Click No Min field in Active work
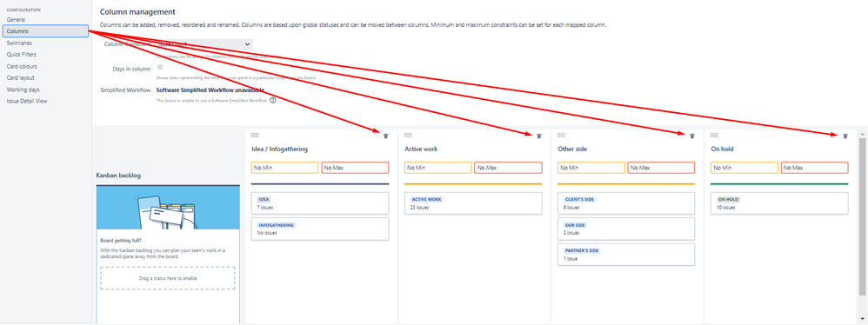Screen dimensions: 868x325 437,168
